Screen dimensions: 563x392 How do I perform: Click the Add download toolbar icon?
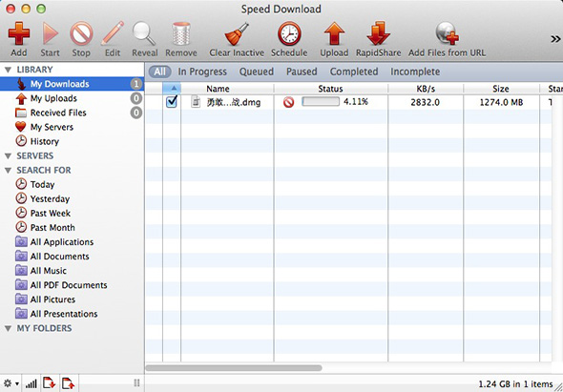(x=19, y=33)
